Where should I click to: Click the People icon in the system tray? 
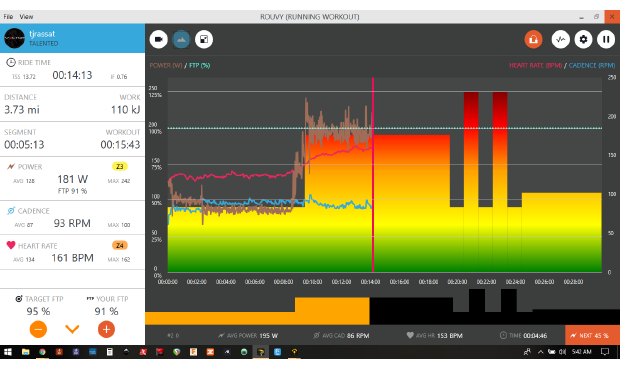[x=527, y=352]
